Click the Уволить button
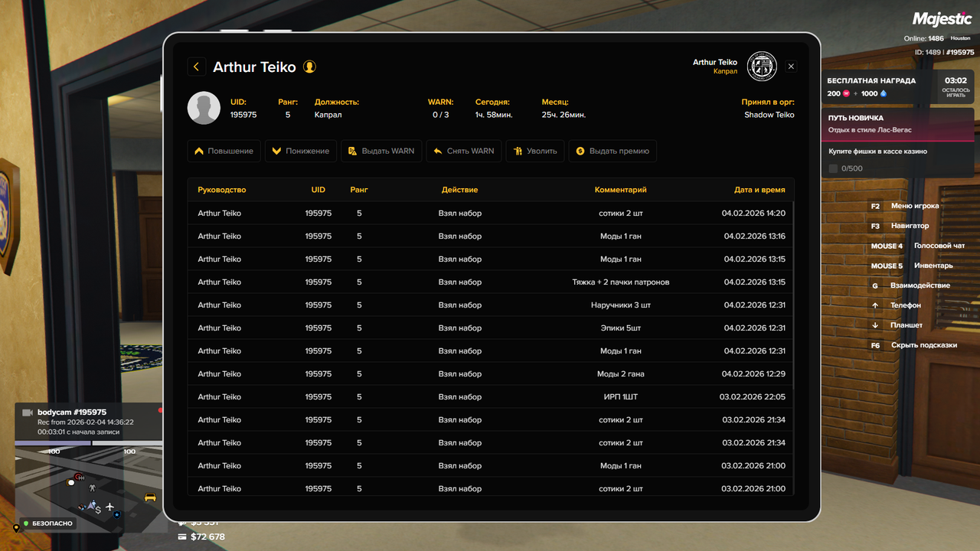980x551 pixels. pos(535,151)
